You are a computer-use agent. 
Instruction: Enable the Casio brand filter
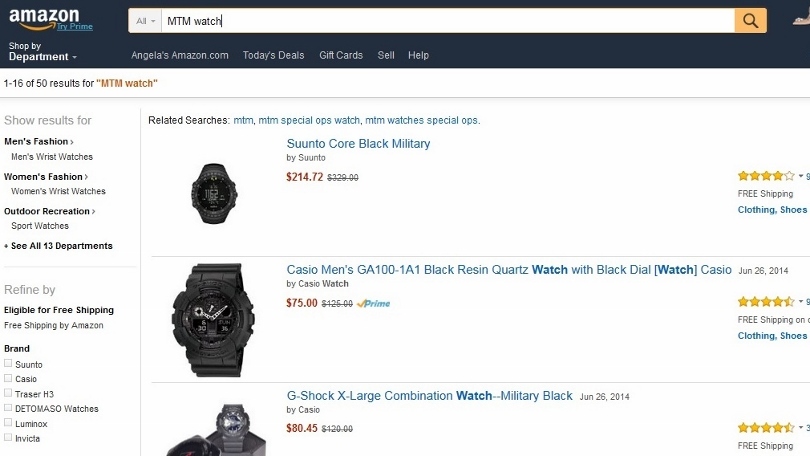(x=8, y=379)
